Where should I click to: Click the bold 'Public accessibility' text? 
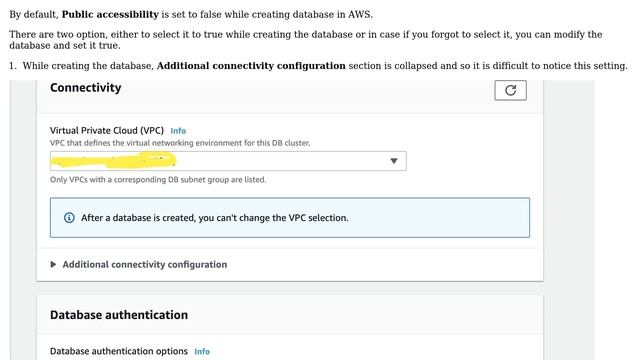110,14
